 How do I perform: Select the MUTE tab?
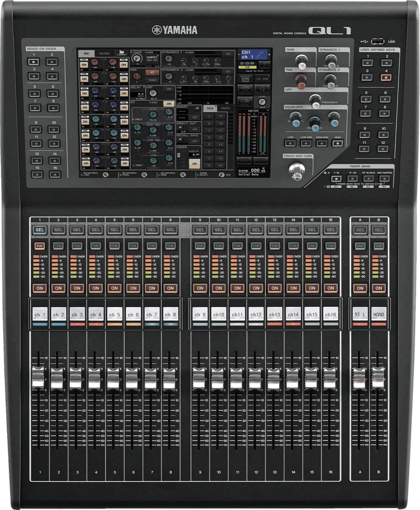coord(226,108)
